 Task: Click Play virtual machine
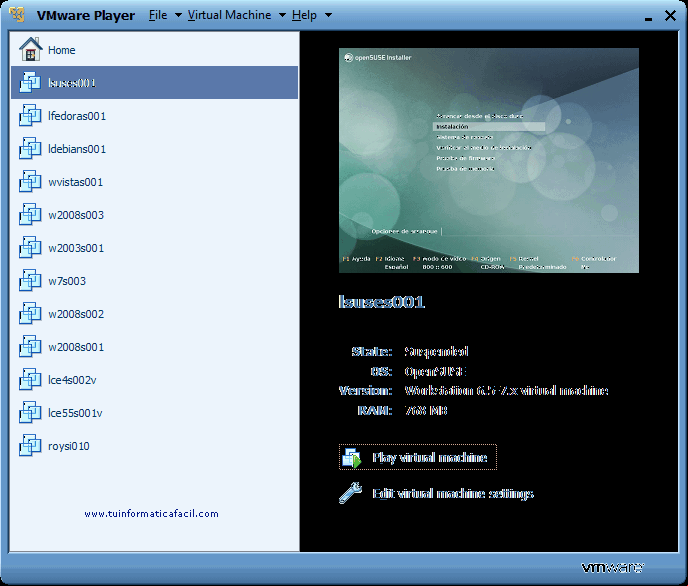pyautogui.click(x=418, y=457)
